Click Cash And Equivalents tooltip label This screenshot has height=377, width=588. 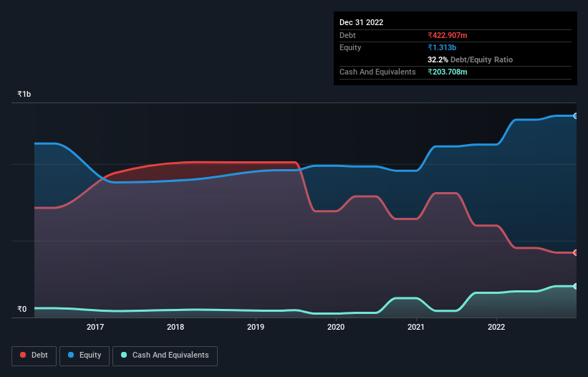[x=377, y=72]
